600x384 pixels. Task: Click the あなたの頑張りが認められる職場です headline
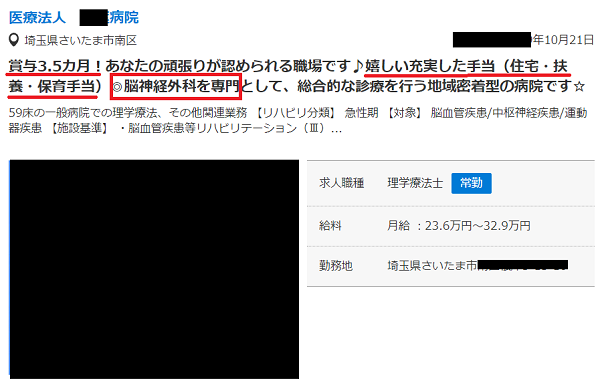pyautogui.click(x=229, y=66)
